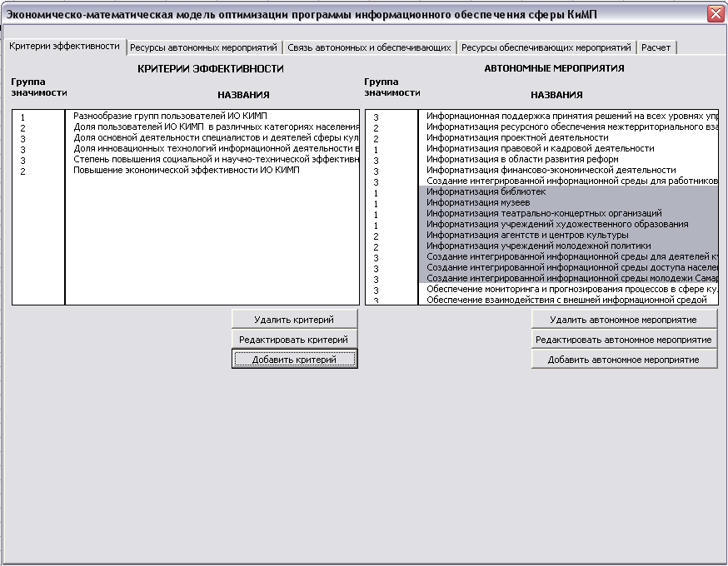
Task: Click significance group value for Информатизация библиотек
Action: coord(376,193)
